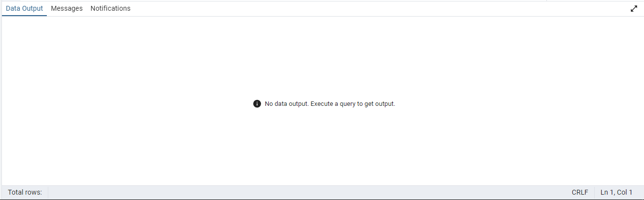Maximize the output panel with the expand icon

coord(634,8)
